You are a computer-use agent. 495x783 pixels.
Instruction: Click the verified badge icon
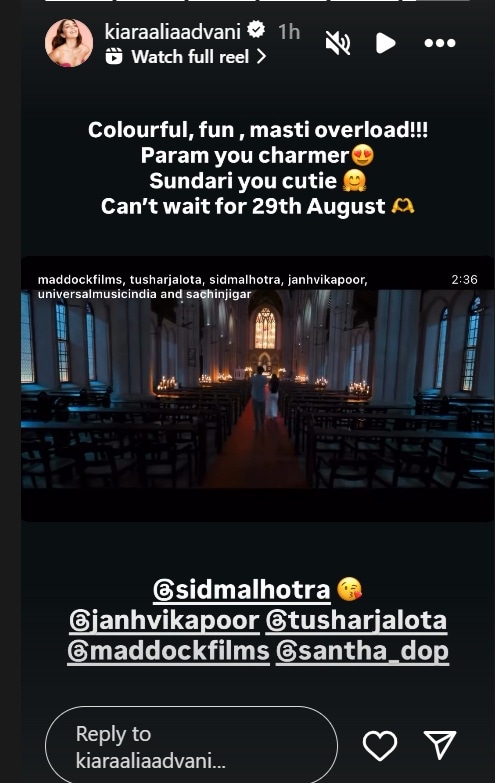point(257,30)
